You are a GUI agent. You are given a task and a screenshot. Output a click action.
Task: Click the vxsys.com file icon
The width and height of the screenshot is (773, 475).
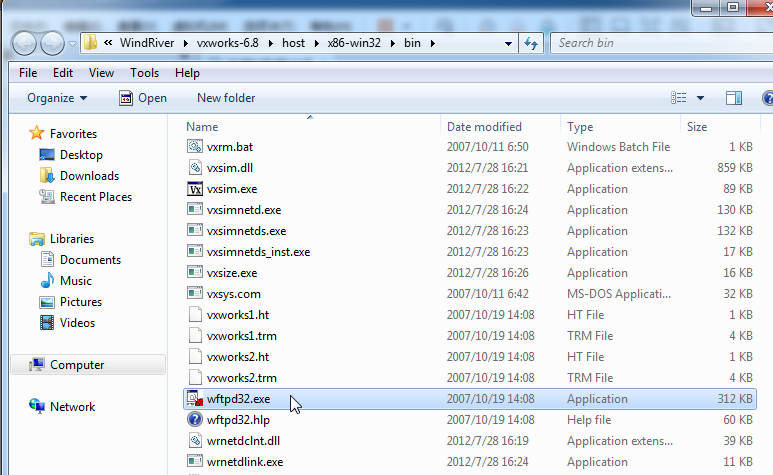[x=195, y=294]
